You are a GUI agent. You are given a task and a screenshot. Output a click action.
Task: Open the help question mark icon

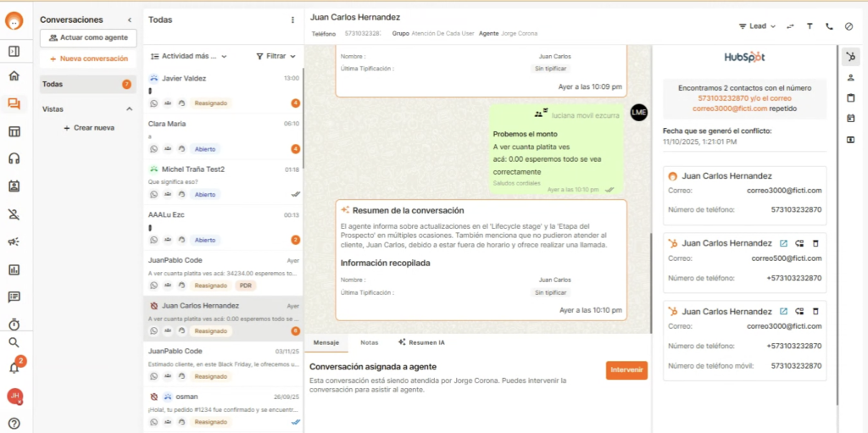pyautogui.click(x=14, y=424)
